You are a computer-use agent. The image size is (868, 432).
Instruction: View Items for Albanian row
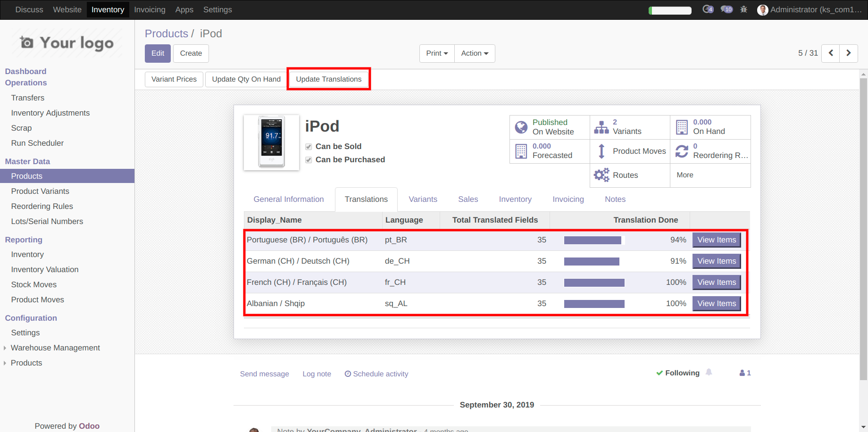pyautogui.click(x=717, y=304)
